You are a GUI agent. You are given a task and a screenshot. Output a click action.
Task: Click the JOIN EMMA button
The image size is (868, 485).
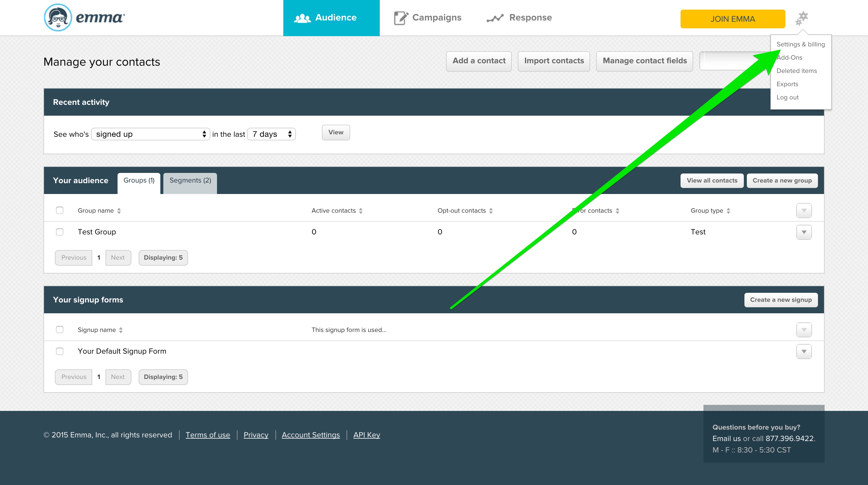pyautogui.click(x=733, y=19)
